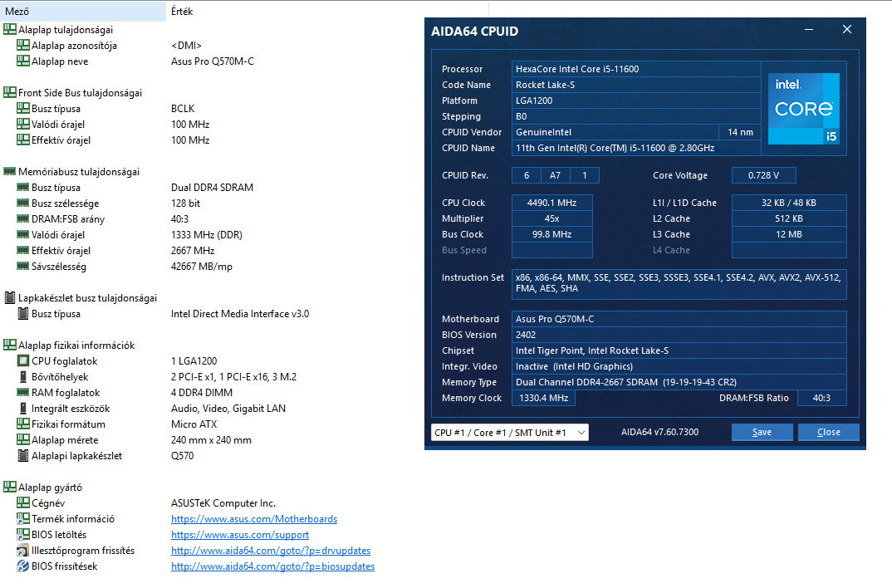Click the 14 nm process field

[740, 132]
